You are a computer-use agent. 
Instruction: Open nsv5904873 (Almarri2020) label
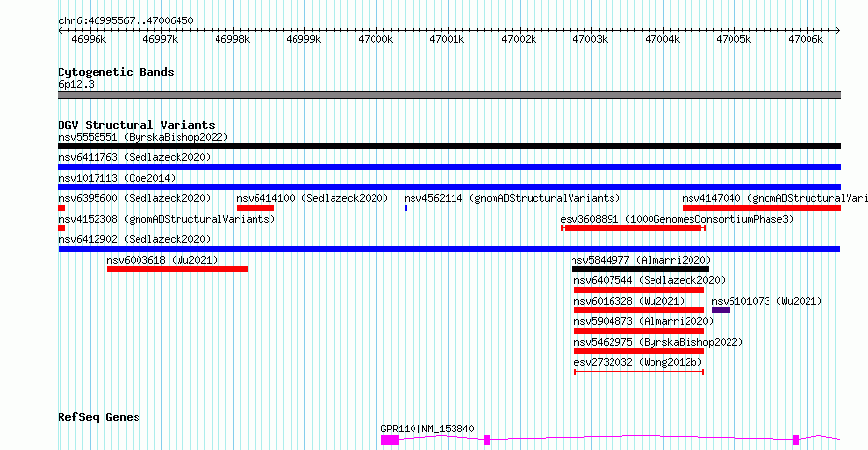click(x=645, y=321)
